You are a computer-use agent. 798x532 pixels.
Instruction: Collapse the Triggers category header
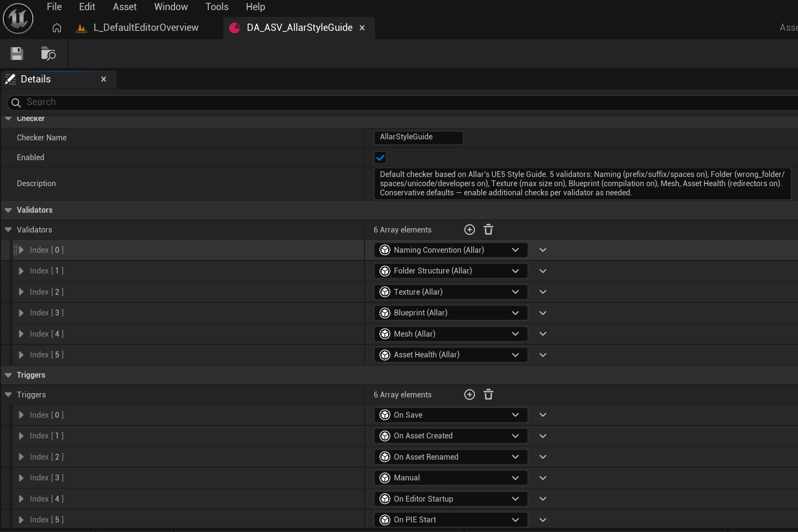click(x=8, y=375)
